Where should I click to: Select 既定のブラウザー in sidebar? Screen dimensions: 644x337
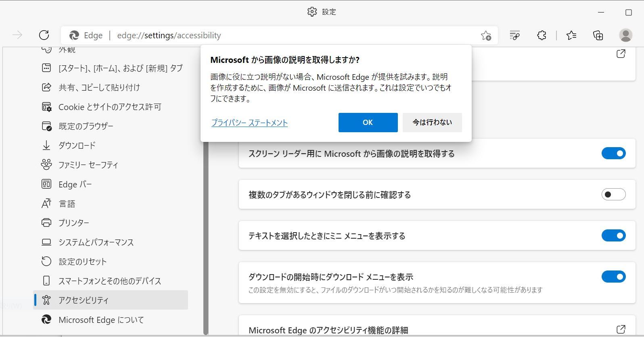[111, 126]
